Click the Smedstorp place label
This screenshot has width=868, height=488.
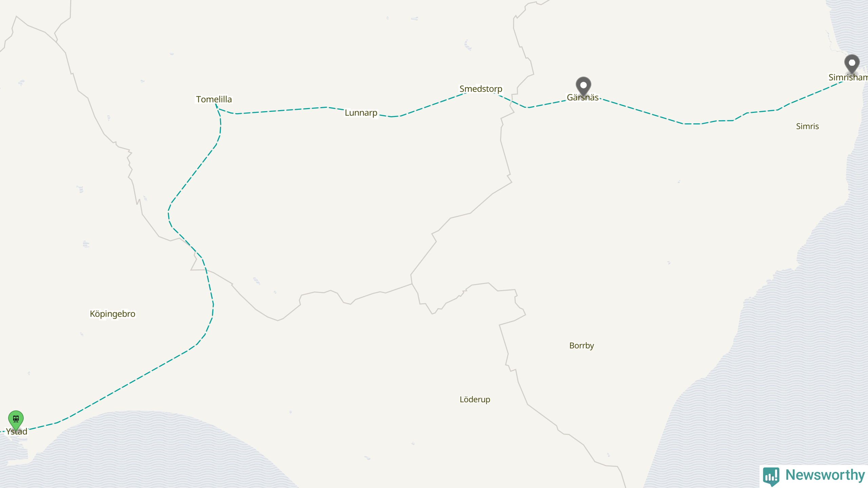(480, 89)
